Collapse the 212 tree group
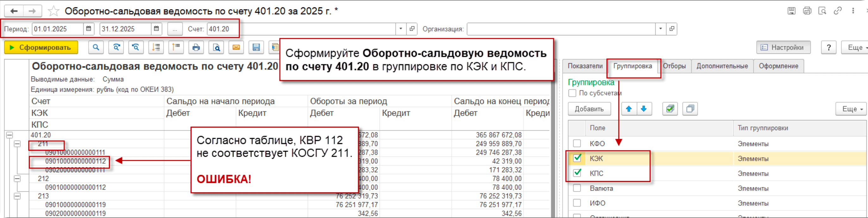The image size is (868, 218). point(17,179)
